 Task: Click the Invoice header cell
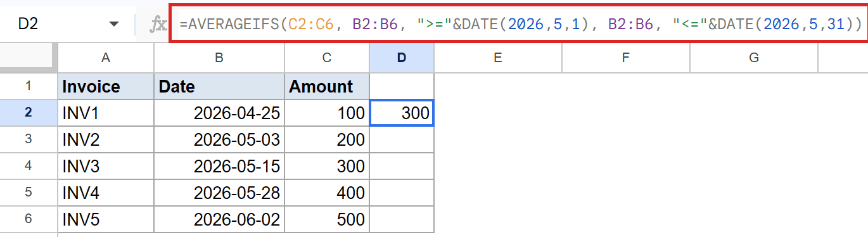(x=106, y=86)
